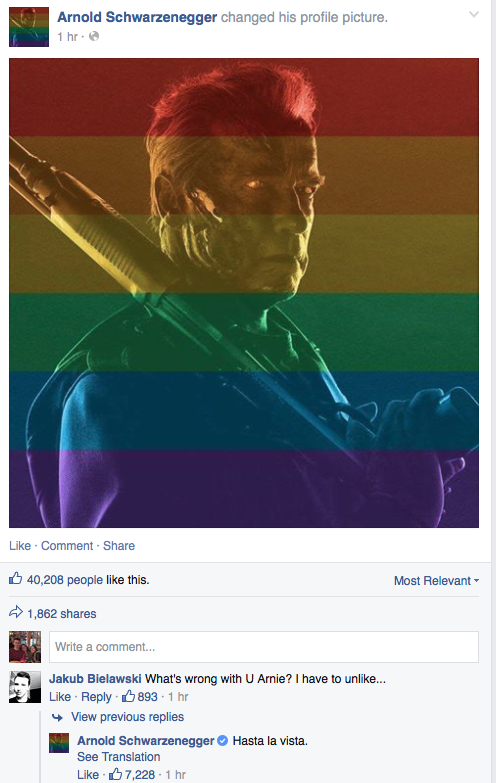Viewport: 496px width, 783px height.
Task: Expand View previous replies
Action: pyautogui.click(x=127, y=717)
